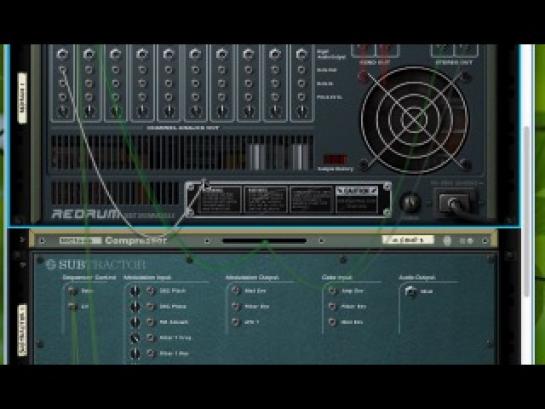Click Redrum channel 10 Pitch CV trim knob
This screenshot has width=545, height=409.
pos(301,111)
